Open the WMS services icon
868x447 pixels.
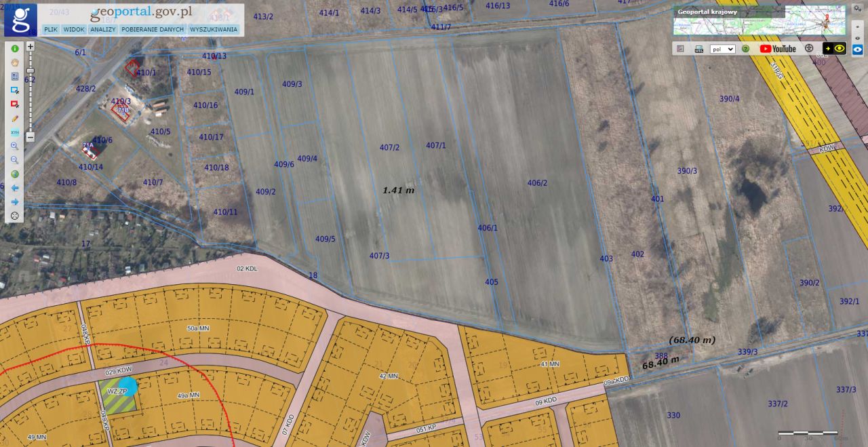click(698, 49)
